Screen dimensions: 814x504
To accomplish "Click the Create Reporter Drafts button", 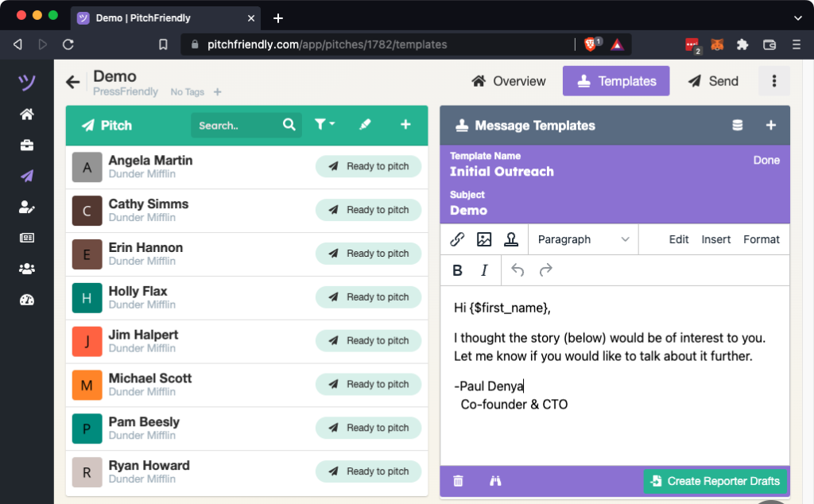I will point(715,481).
